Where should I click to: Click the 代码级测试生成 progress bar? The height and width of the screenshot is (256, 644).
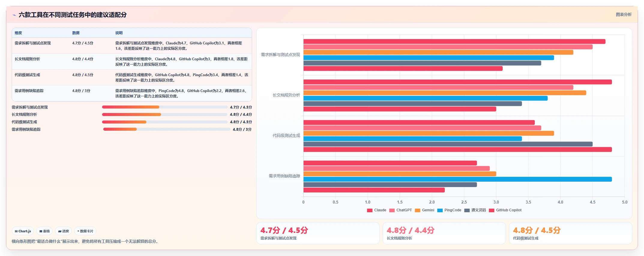[x=165, y=122]
